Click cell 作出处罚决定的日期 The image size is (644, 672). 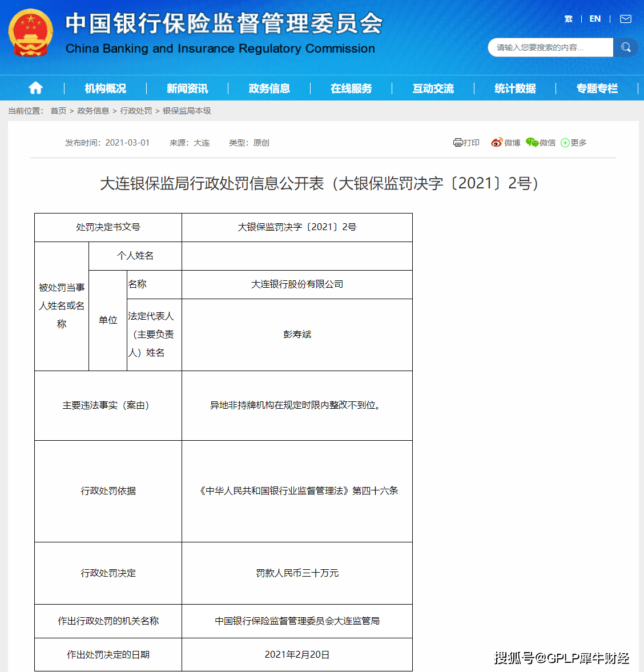108,654
